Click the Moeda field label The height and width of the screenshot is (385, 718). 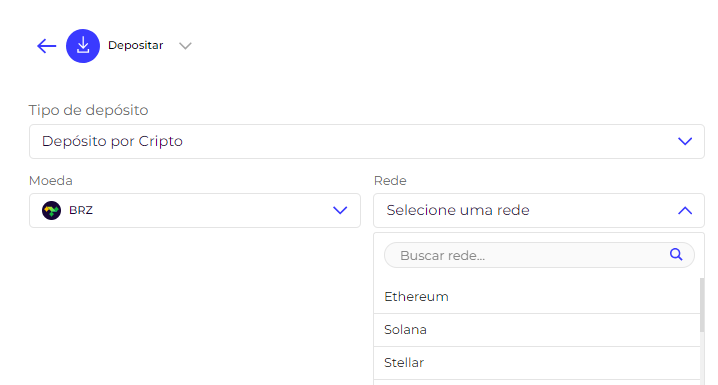pos(50,181)
